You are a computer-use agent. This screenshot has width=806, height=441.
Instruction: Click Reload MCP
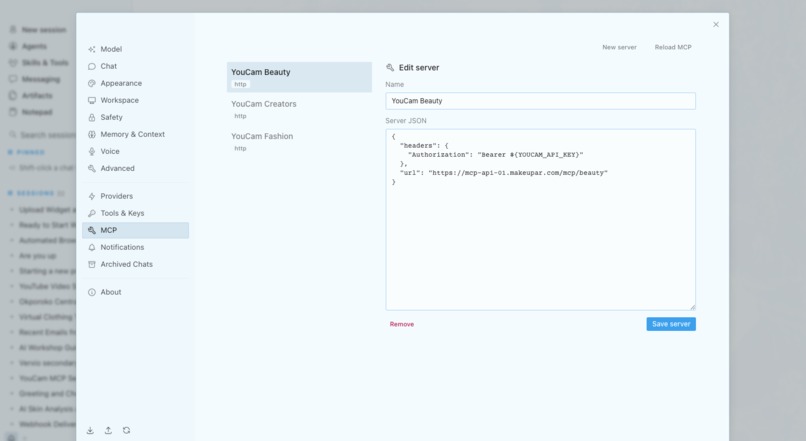[673, 47]
